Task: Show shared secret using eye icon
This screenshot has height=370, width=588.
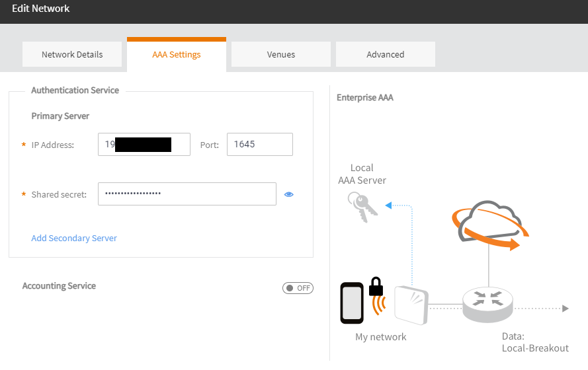Action: pyautogui.click(x=288, y=194)
